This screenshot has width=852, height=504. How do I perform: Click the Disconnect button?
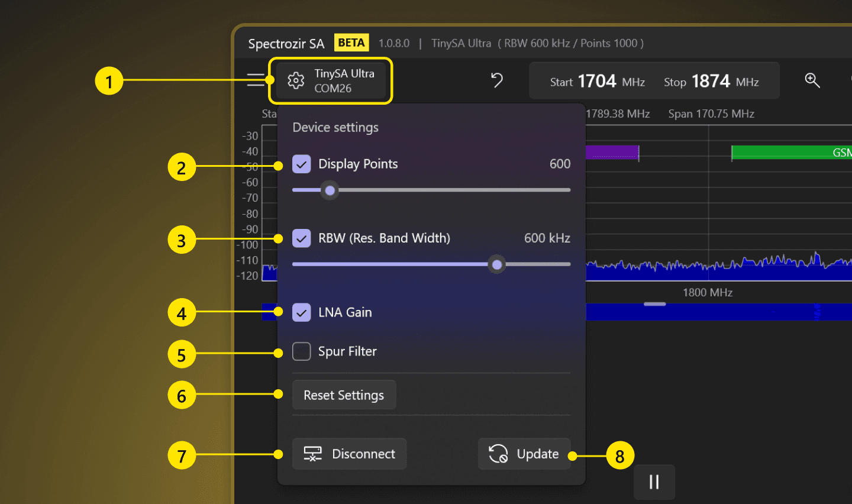[349, 454]
